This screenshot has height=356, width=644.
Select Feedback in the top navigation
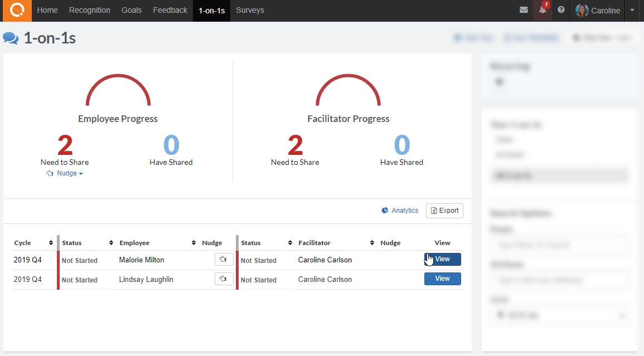tap(170, 11)
